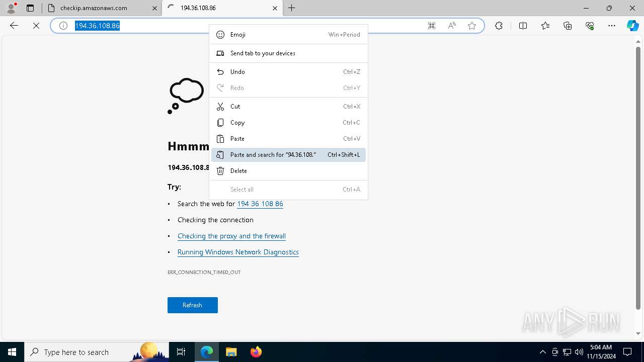Screen dimensions: 644x362
Task: Open a new tab with plus button
Action: tap(292, 8)
